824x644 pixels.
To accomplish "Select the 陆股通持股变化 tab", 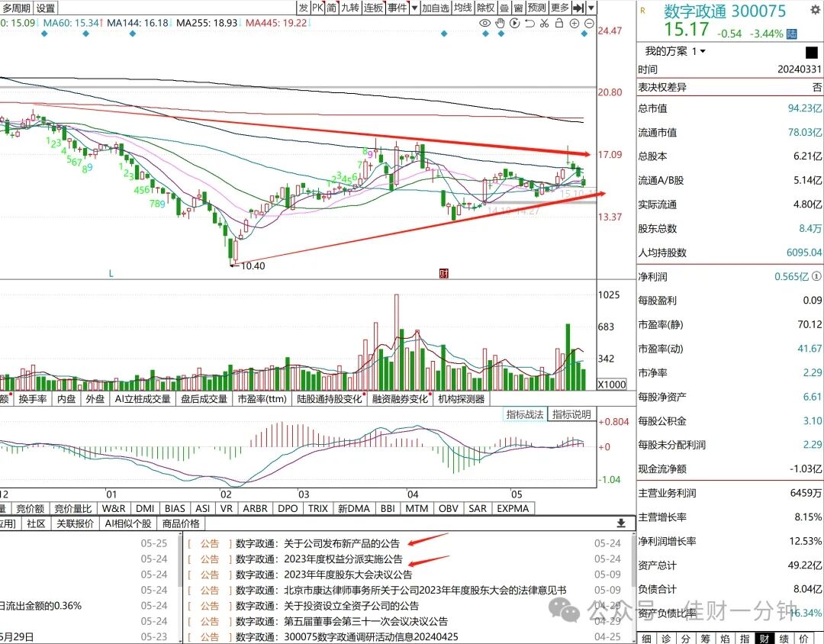I will [x=330, y=399].
